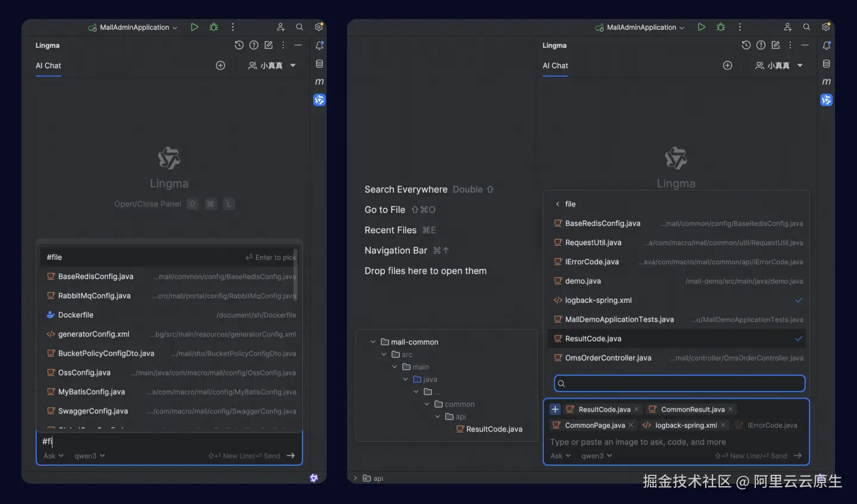The height and width of the screenshot is (504, 857).
Task: Open chat history in left Lingma panel
Action: pyautogui.click(x=239, y=45)
